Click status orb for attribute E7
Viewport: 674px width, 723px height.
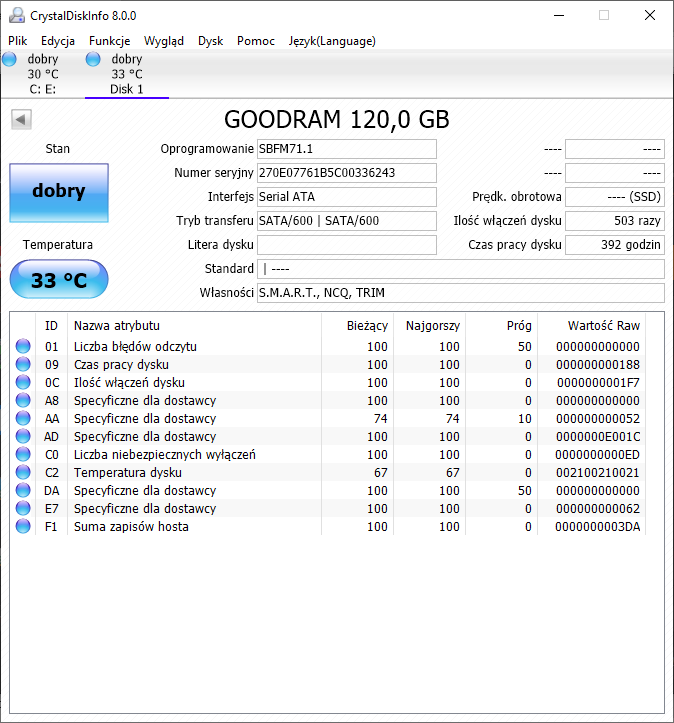click(23, 508)
